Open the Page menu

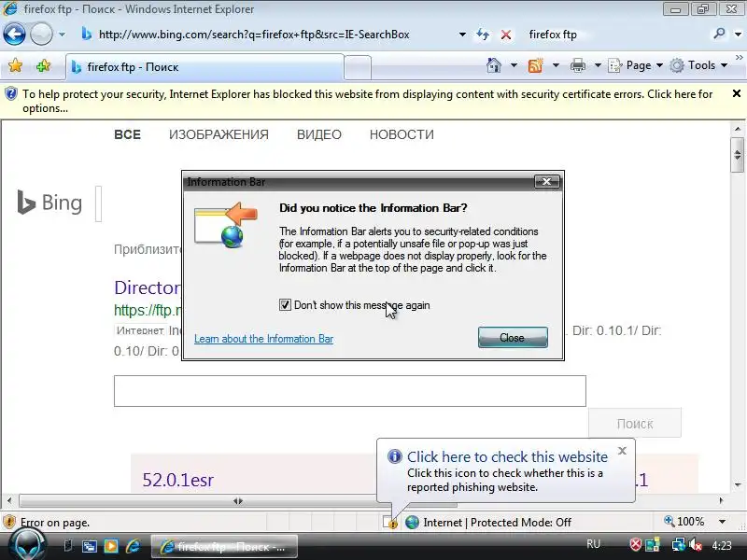(636, 65)
